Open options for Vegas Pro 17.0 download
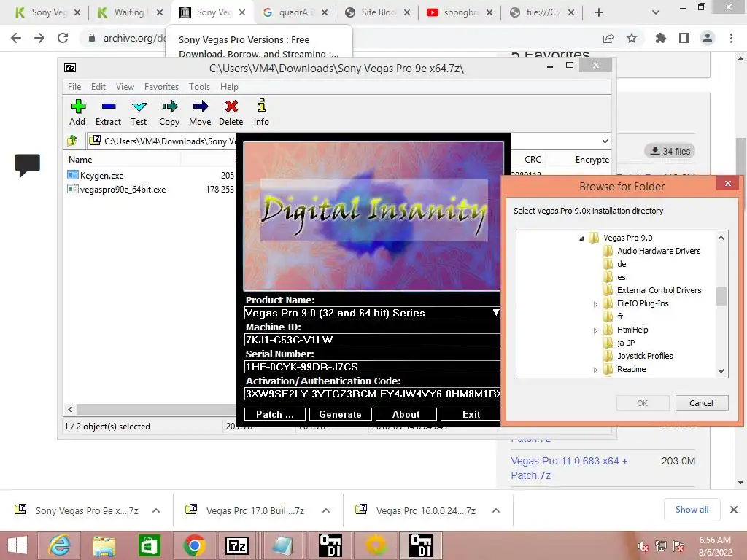This screenshot has height=560, width=747. point(326,510)
